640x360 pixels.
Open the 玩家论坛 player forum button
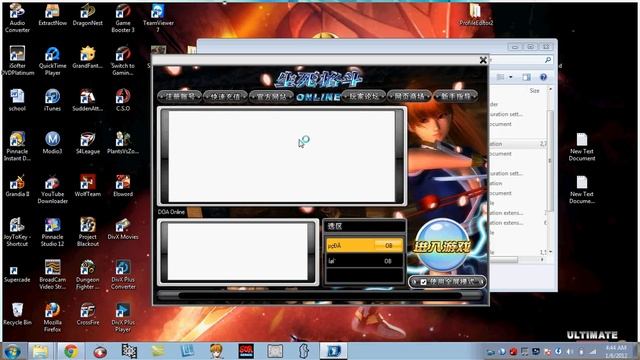[x=364, y=96]
